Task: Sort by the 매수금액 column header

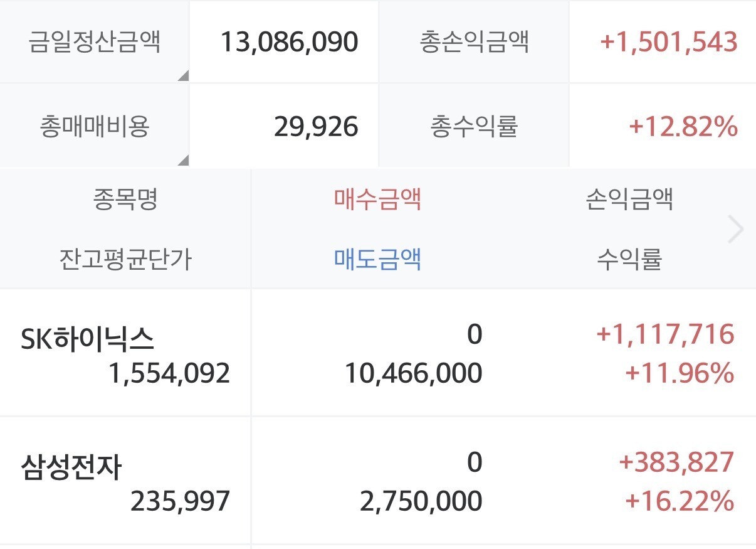Action: (377, 200)
